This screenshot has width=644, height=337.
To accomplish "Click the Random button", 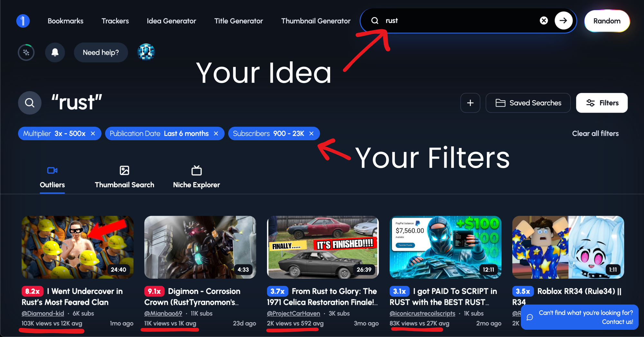I will (x=607, y=21).
